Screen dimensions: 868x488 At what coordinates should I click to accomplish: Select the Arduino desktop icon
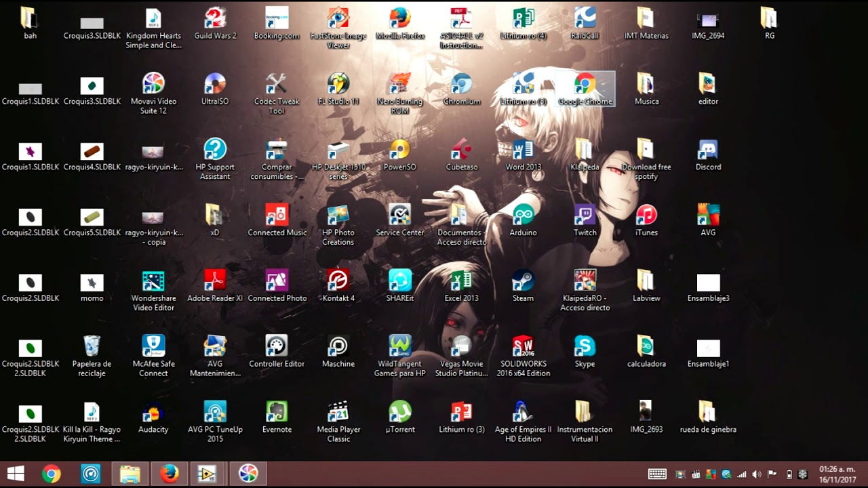[x=524, y=220]
